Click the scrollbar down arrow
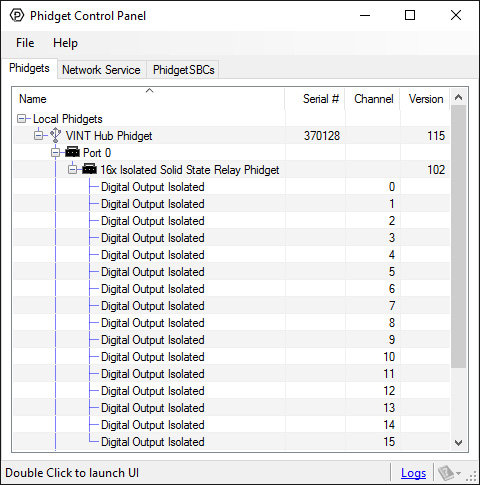 (x=459, y=443)
